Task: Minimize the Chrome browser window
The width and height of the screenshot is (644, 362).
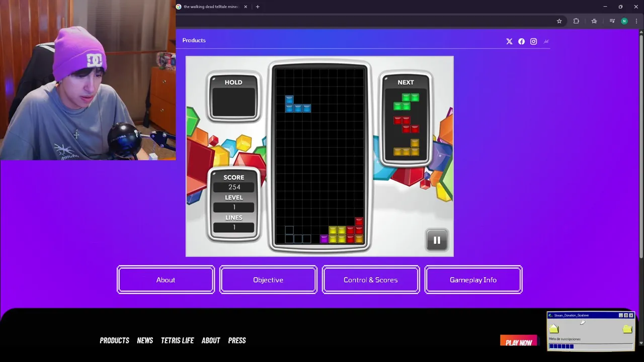Action: [x=605, y=7]
